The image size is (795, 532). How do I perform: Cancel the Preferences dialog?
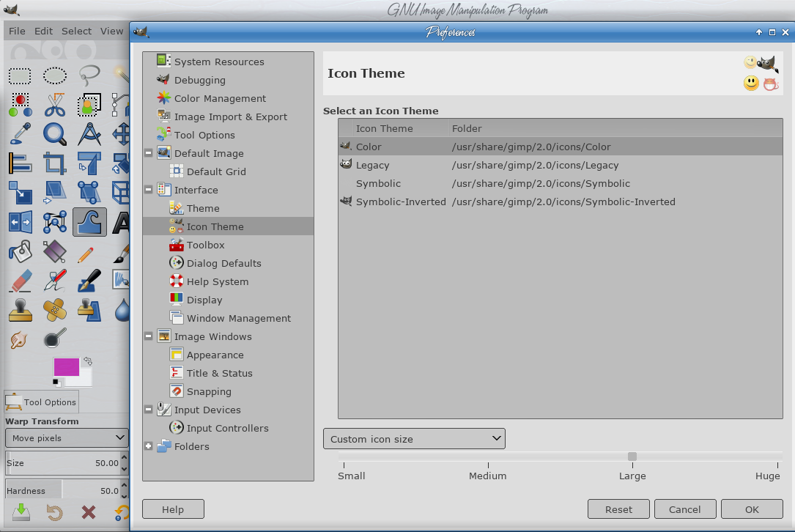pyautogui.click(x=685, y=510)
